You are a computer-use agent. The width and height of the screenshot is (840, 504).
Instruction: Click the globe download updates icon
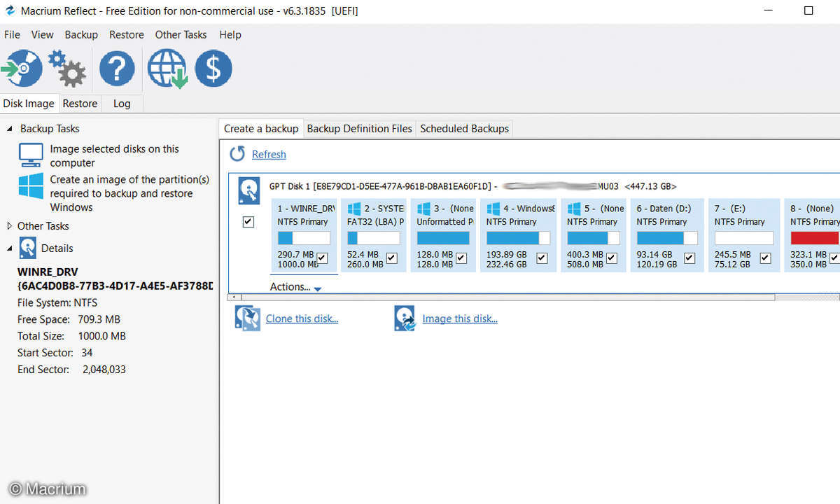[x=167, y=69]
